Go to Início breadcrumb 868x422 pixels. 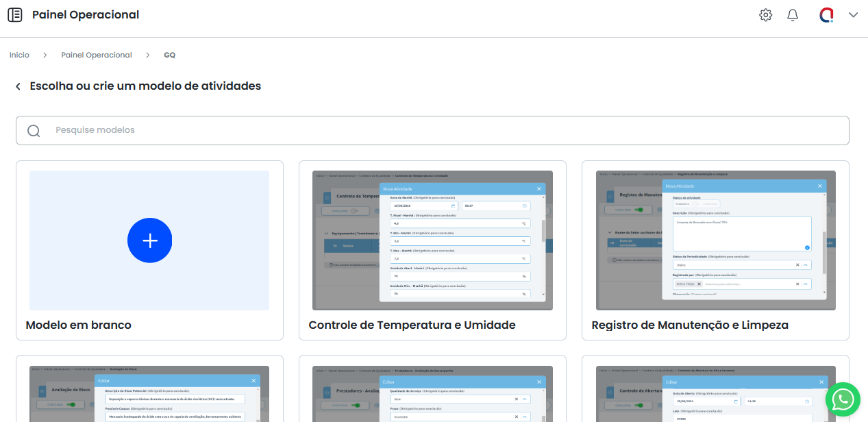coord(19,55)
